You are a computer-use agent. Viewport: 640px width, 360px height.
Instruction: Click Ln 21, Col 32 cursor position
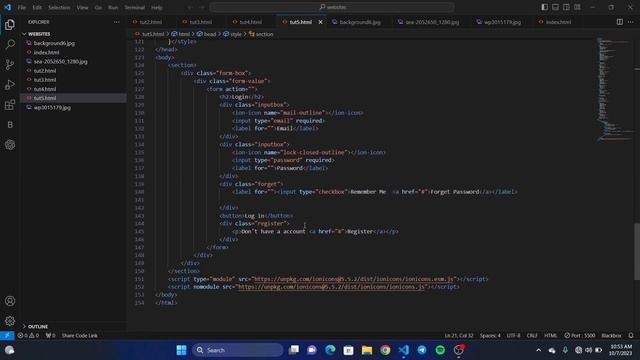[459, 336]
